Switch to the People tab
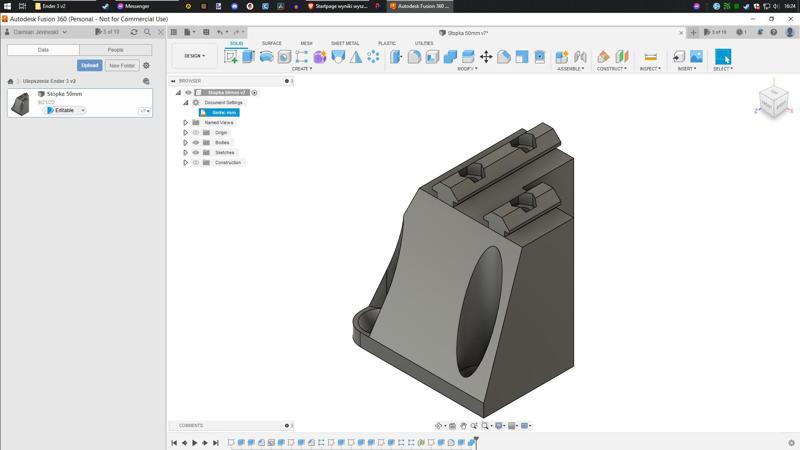This screenshot has height=450, width=800. tap(115, 50)
